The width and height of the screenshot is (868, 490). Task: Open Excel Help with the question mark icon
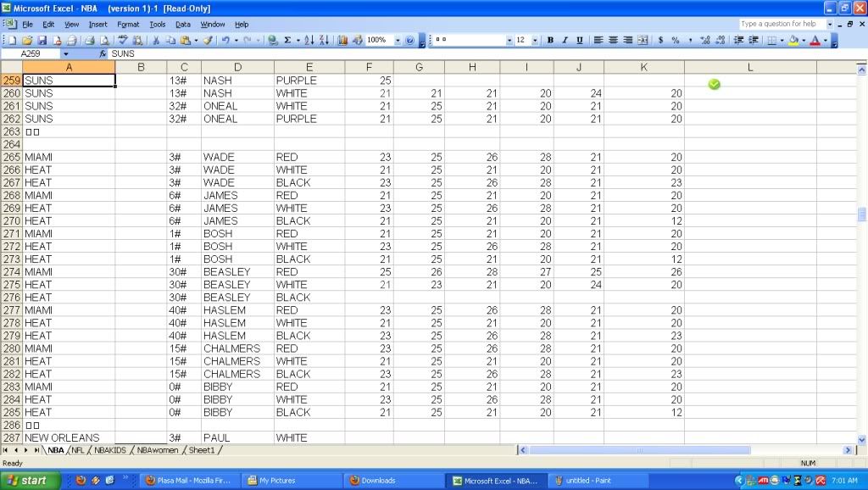409,41
